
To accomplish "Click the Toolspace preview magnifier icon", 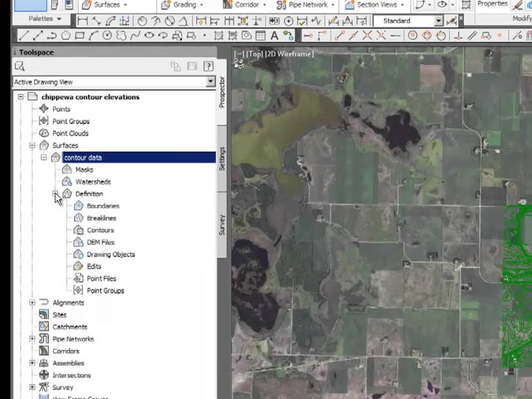I will (x=20, y=66).
